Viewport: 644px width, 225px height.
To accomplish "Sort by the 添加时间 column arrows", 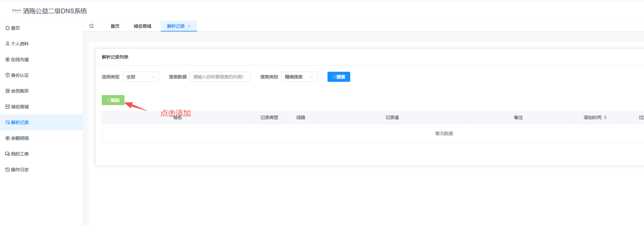I will tap(605, 117).
